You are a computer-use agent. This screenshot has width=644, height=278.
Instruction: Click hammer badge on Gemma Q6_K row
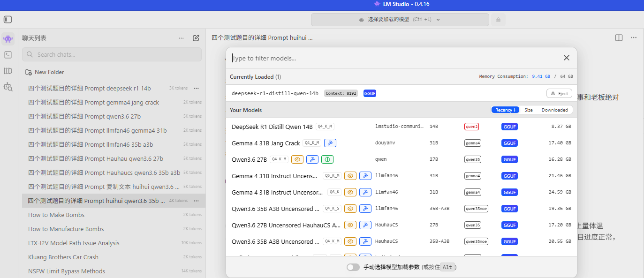click(x=365, y=192)
